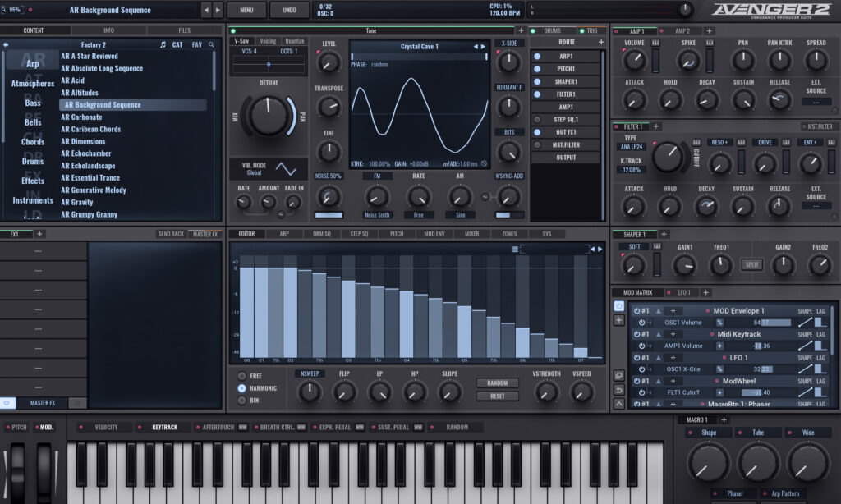Screen dimensions: 841x504
Task: Click the mod matrix power icon
Action: point(618,306)
